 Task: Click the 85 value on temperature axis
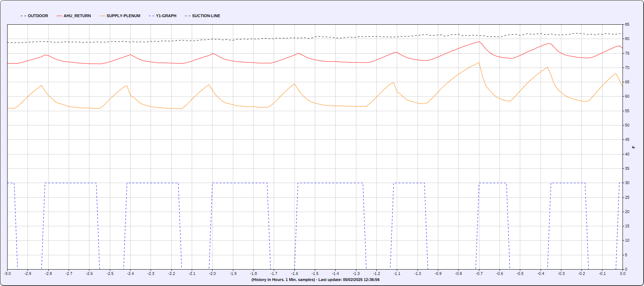coord(627,25)
